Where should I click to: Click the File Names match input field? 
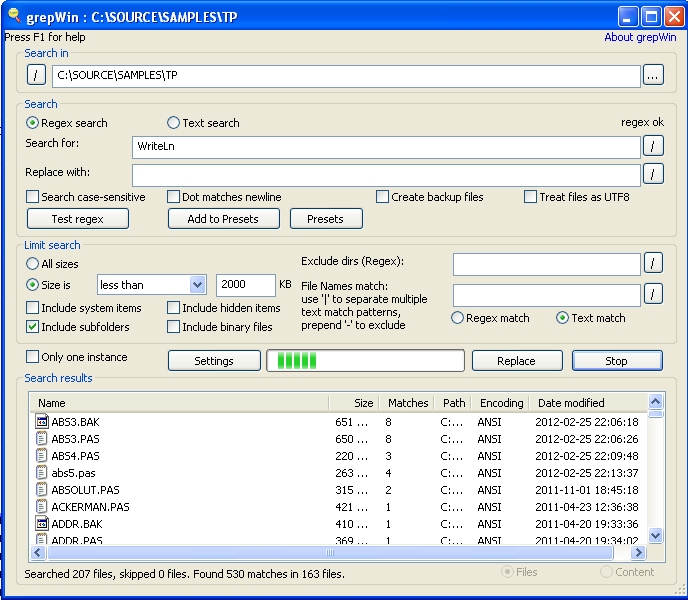click(x=546, y=295)
